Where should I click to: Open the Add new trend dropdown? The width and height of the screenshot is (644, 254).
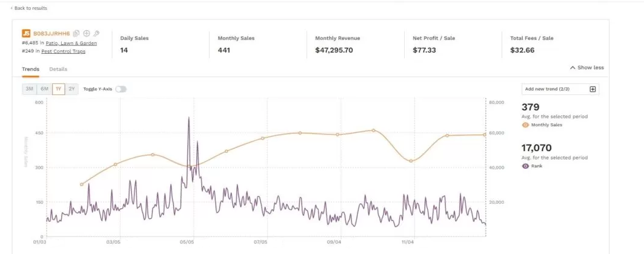[x=554, y=89]
